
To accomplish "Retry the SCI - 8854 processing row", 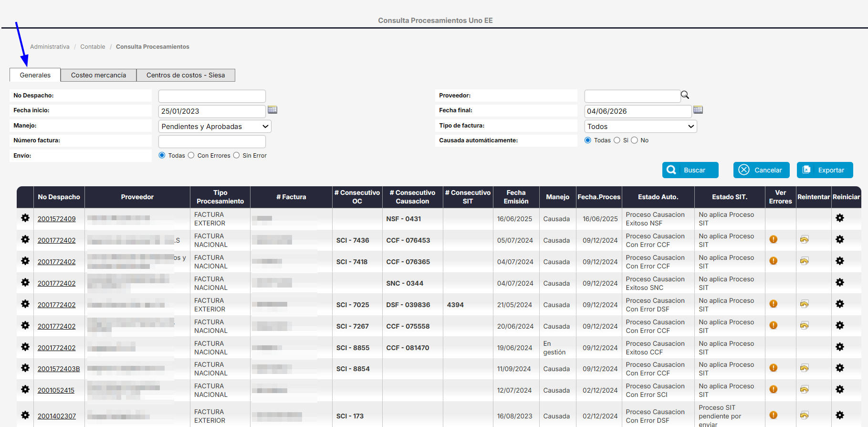I will coord(804,368).
